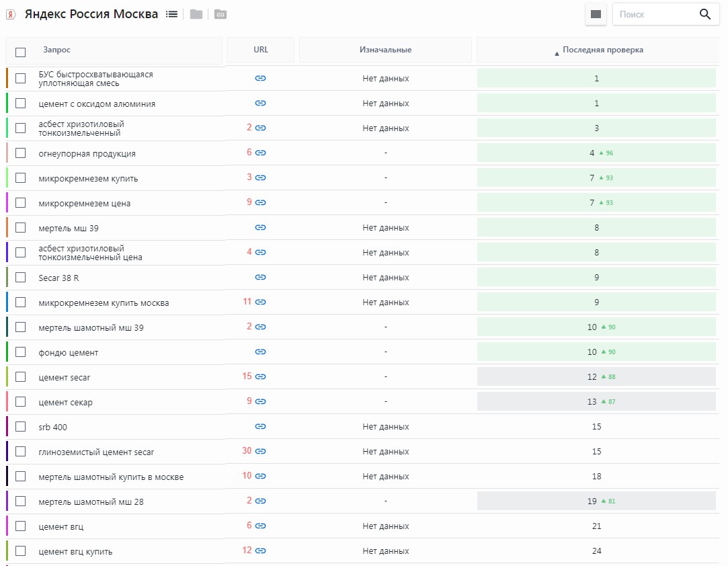The height and width of the screenshot is (566, 728).
Task: Open URL link for 'огнеупорная продукция'
Action: [x=261, y=153]
